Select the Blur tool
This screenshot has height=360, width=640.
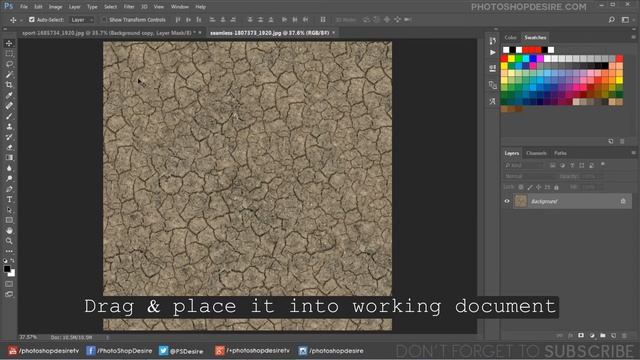[x=9, y=168]
